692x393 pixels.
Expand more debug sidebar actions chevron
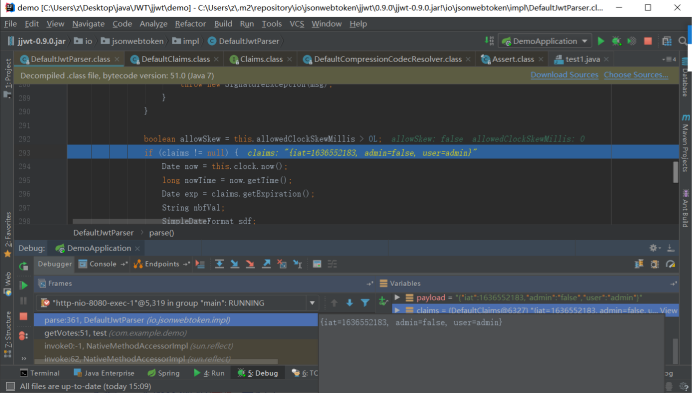point(23,358)
